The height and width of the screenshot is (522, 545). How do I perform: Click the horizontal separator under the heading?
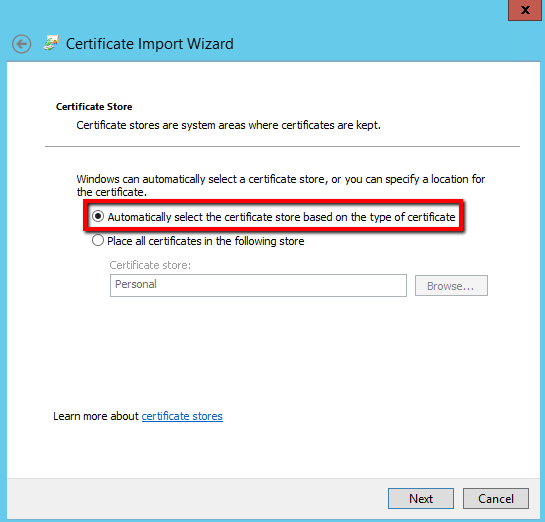point(282,146)
